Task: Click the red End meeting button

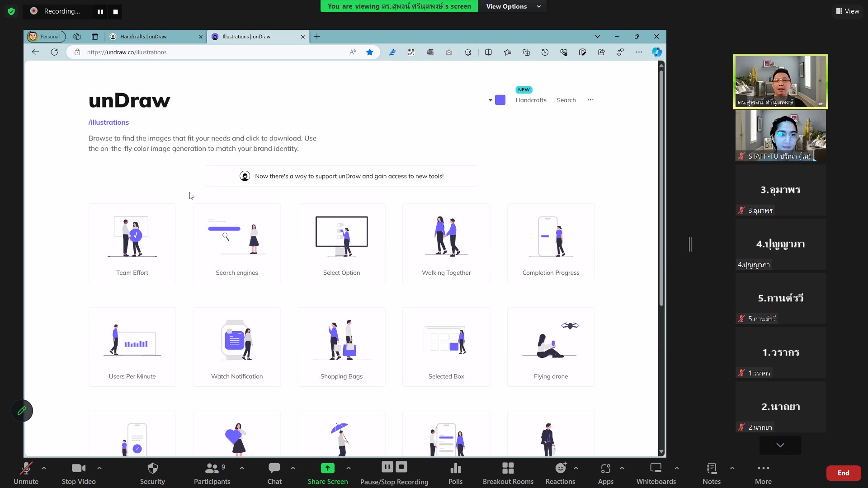Action: [844, 473]
